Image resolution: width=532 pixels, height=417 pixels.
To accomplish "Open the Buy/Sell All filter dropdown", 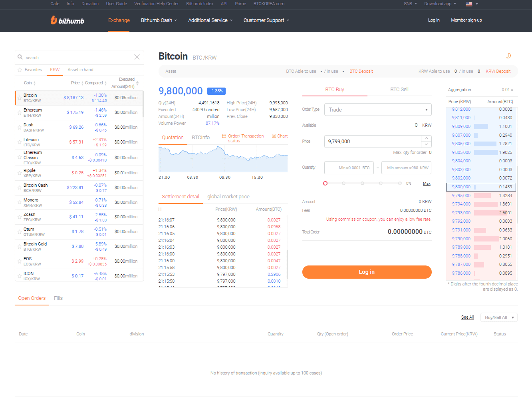I will point(499,317).
